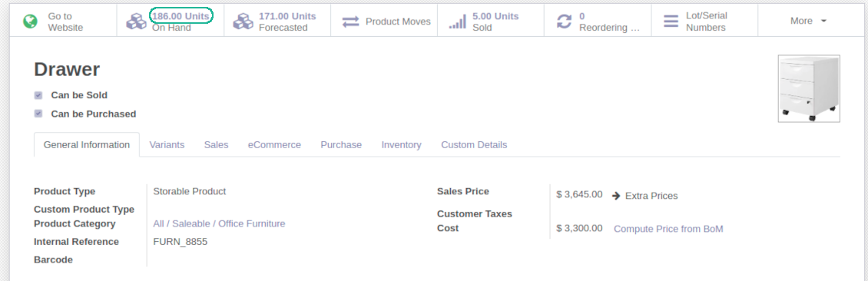This screenshot has height=281, width=868.
Task: Toggle the Can be Sold checkbox
Action: coord(38,95)
